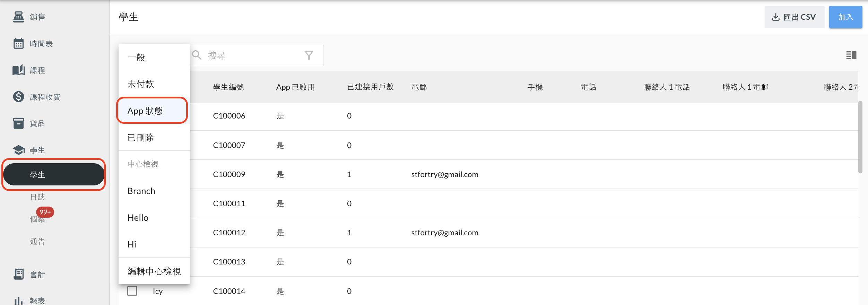Click the 電郵 column header
Viewport: 868px width, 305px height.
pos(419,87)
